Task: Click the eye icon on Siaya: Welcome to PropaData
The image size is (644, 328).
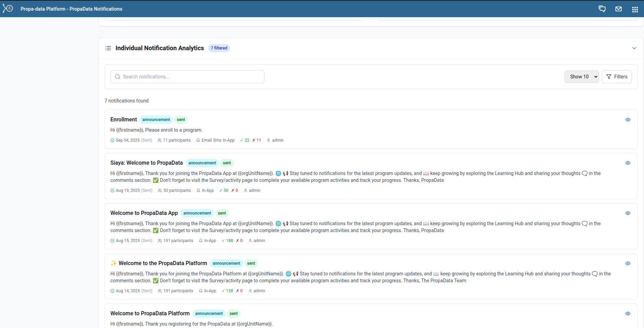Action: [x=627, y=163]
